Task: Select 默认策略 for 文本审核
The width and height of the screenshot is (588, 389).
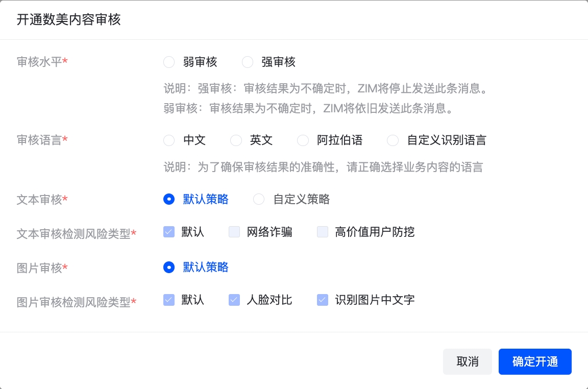Action: 169,200
